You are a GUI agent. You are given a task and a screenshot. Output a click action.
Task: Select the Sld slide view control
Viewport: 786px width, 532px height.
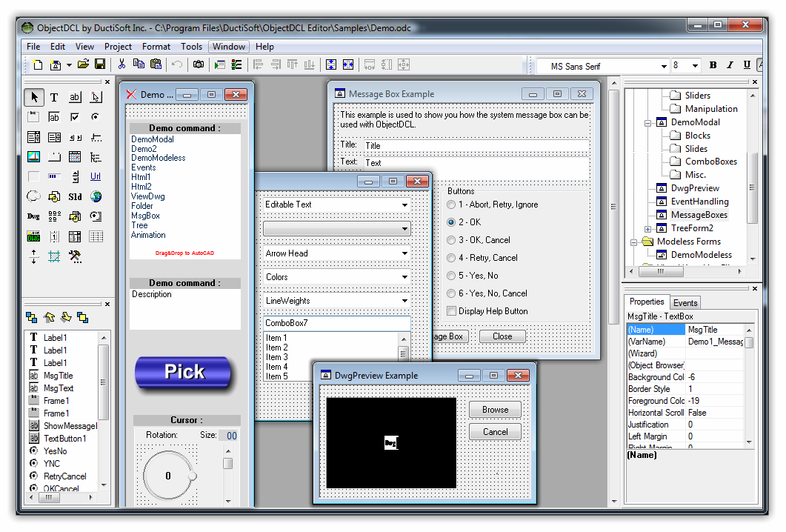pyautogui.click(x=75, y=197)
